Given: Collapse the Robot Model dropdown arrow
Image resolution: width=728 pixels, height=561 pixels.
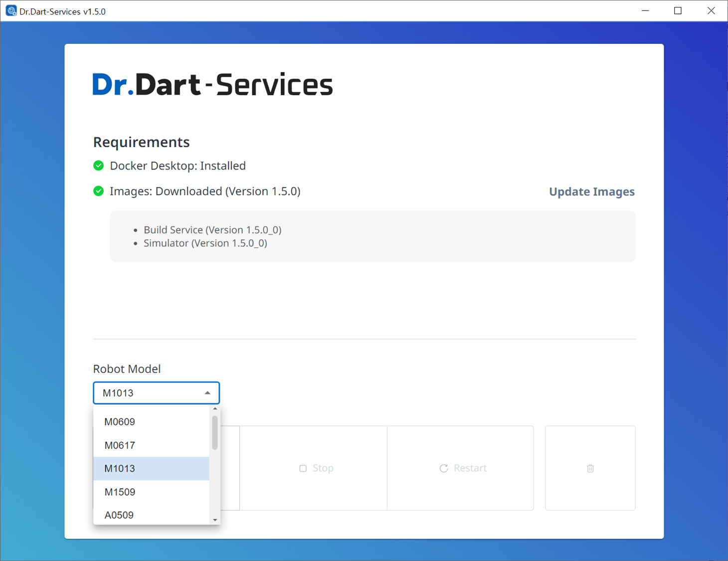Looking at the screenshot, I should [207, 393].
